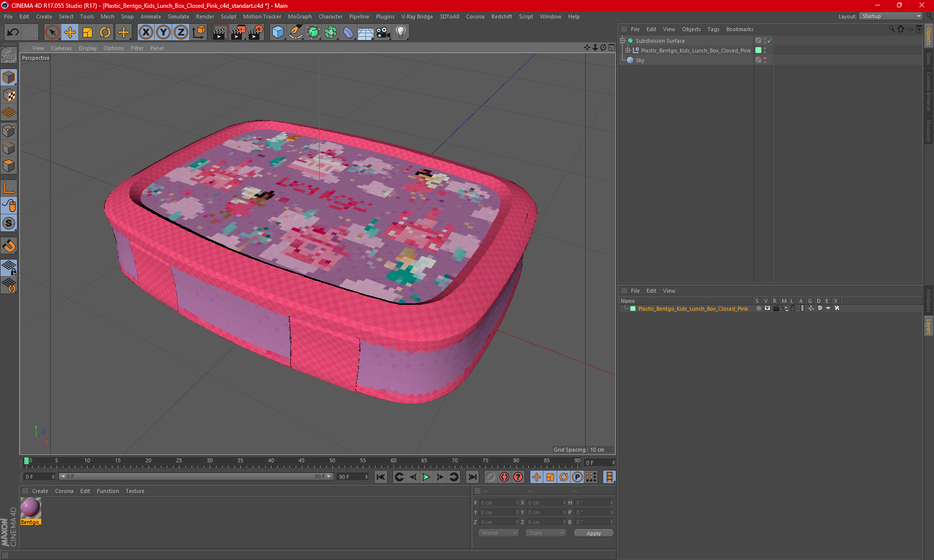Click the end frame 90 F field
Viewport: 934px width, 560px height.
pos(353,477)
